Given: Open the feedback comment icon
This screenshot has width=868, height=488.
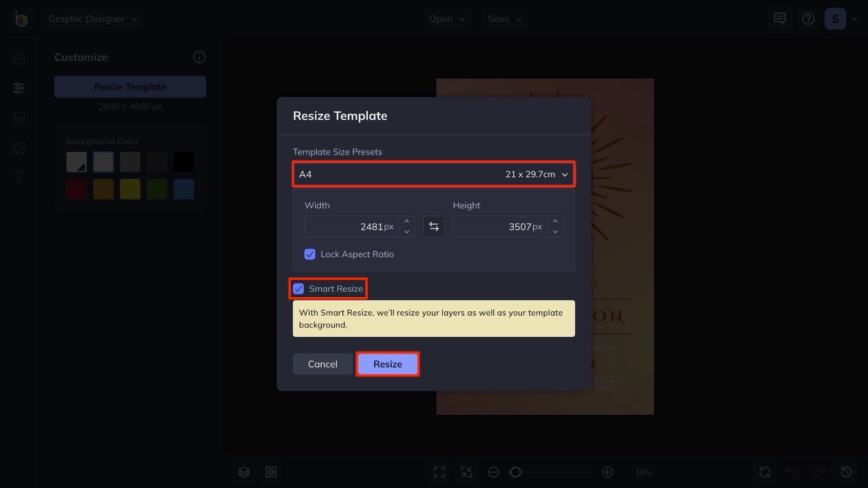Looking at the screenshot, I should coord(779,18).
